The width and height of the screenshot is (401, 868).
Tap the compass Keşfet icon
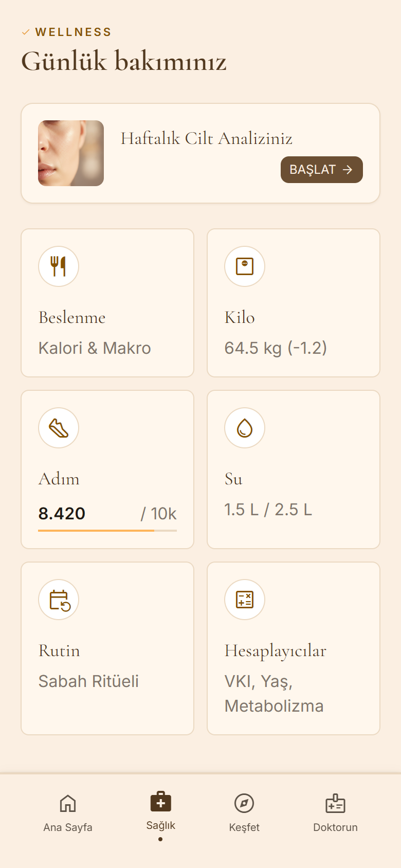tap(244, 803)
